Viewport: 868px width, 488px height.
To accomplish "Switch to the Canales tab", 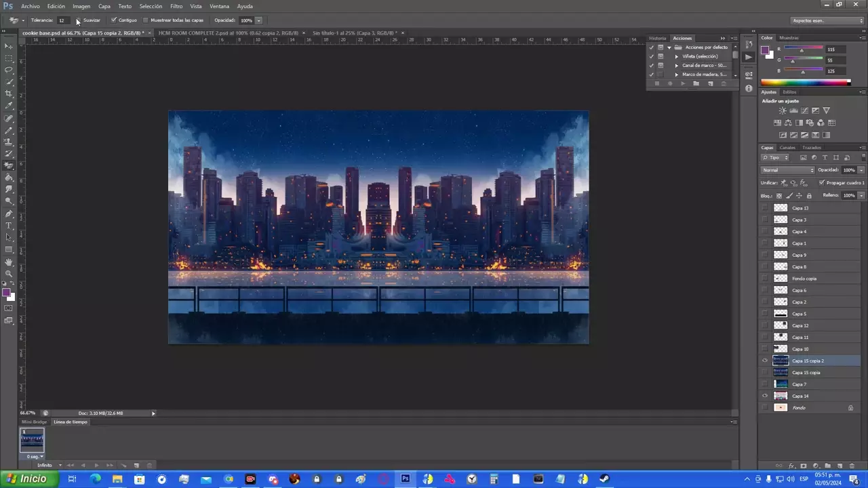I will (787, 148).
